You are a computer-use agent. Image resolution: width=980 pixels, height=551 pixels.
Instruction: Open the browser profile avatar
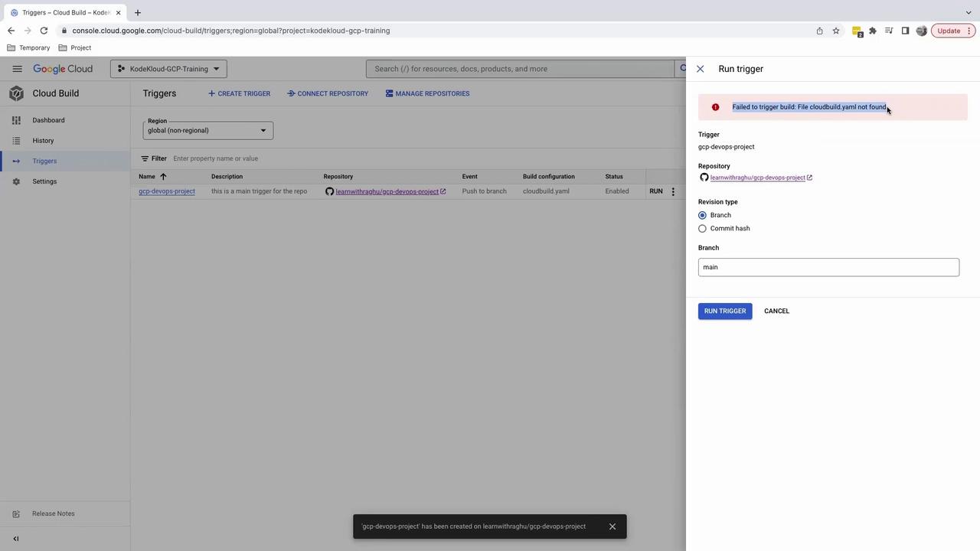921,31
